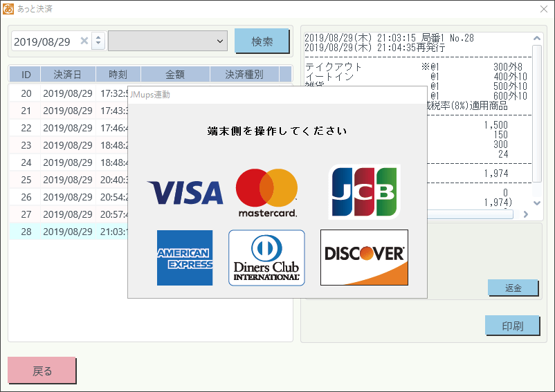Choose the JCB card logo

(x=364, y=192)
